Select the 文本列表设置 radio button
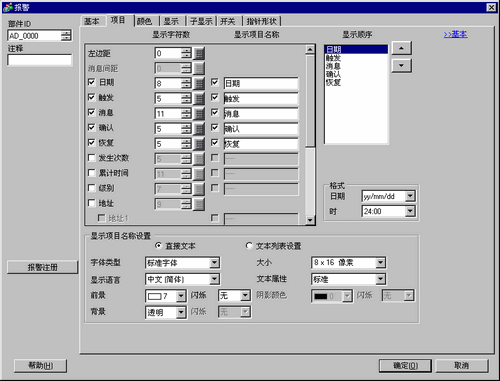The width and height of the screenshot is (500, 381). pyautogui.click(x=249, y=246)
